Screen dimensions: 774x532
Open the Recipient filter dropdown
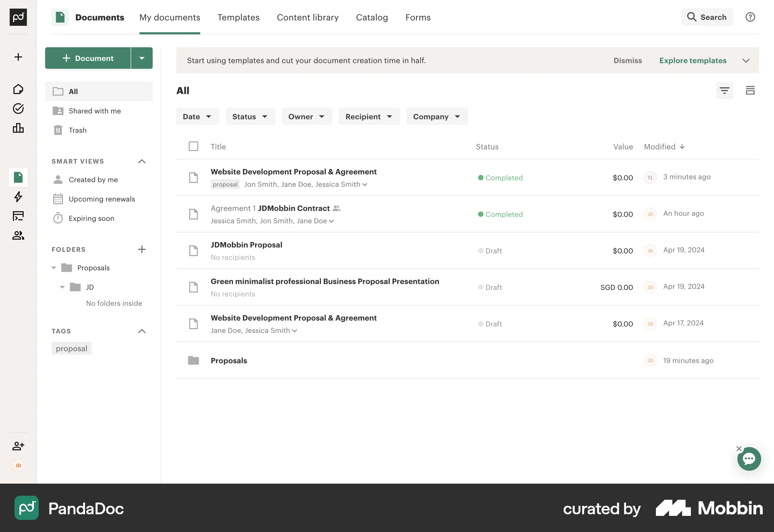(x=369, y=116)
